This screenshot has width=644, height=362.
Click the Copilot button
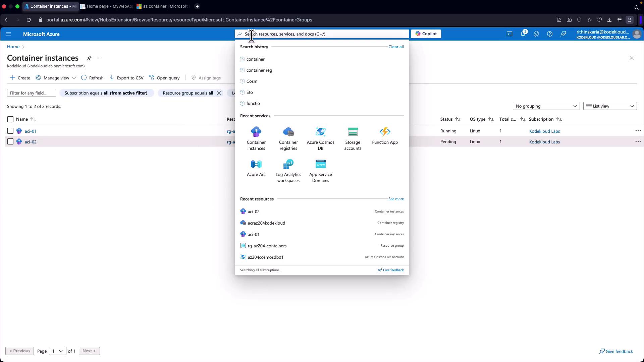[x=426, y=34]
